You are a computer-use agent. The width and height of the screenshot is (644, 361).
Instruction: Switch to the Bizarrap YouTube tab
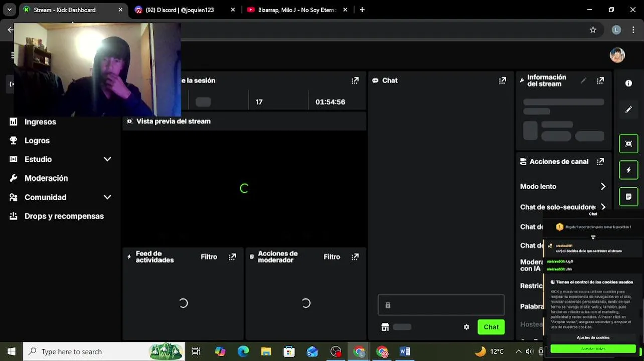pos(296,10)
